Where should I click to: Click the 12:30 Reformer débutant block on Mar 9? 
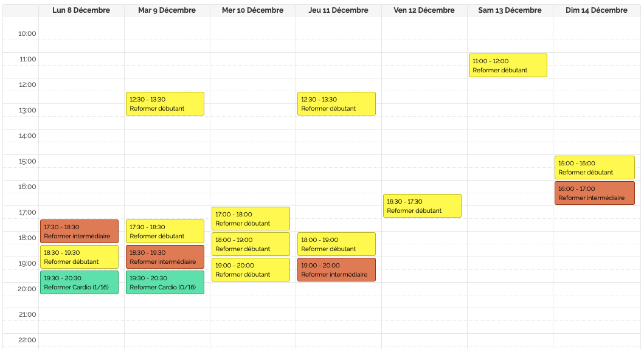[164, 103]
